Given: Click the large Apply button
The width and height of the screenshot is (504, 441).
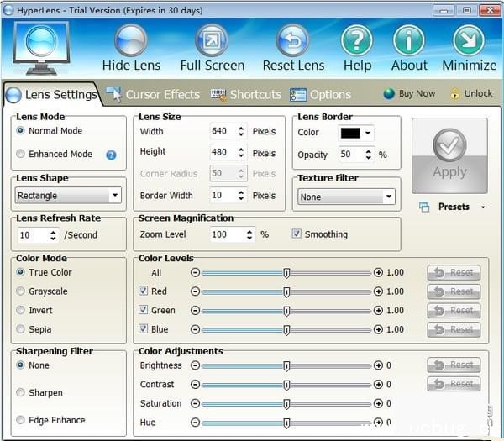Looking at the screenshot, I should point(449,155).
